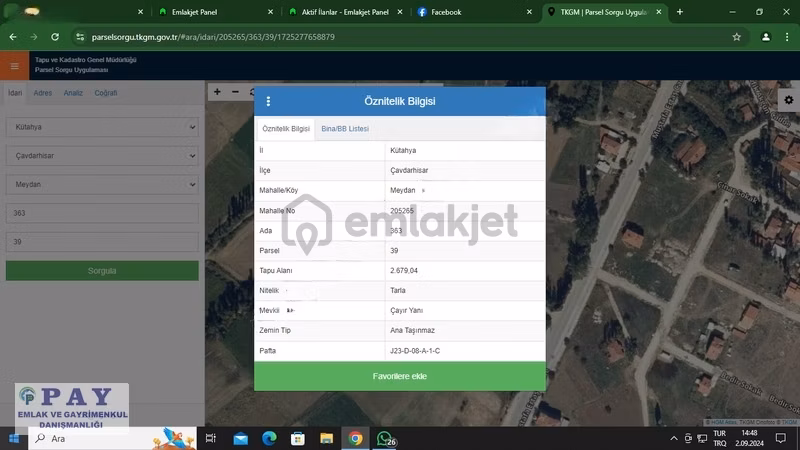Switch to the Coğrafi tab
Screen dimensions: 800x450
click(106, 93)
